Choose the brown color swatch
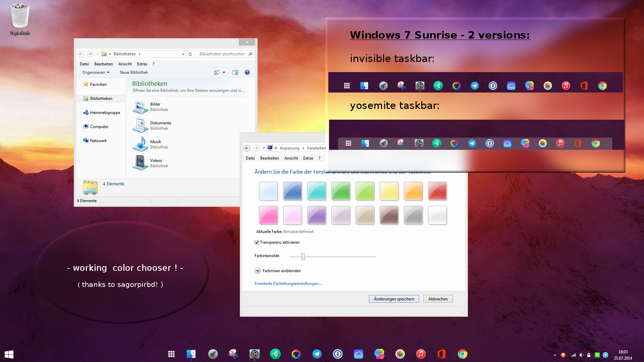Image resolution: width=644 pixels, height=362 pixels. [389, 215]
